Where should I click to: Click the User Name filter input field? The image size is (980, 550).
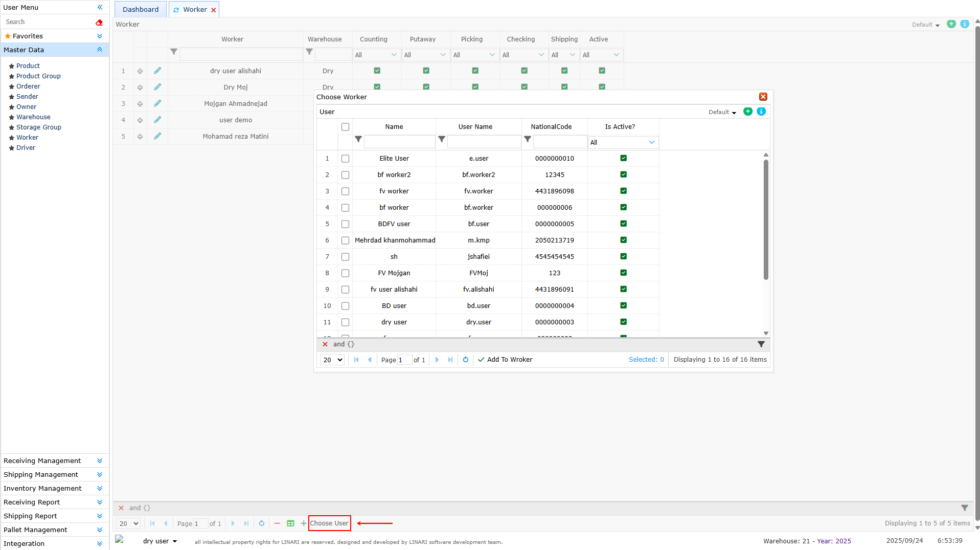coord(484,142)
